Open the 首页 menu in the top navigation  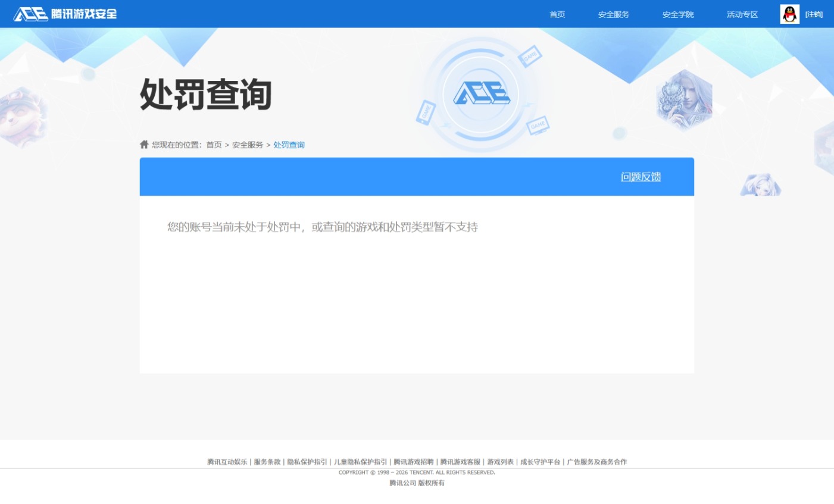point(557,14)
